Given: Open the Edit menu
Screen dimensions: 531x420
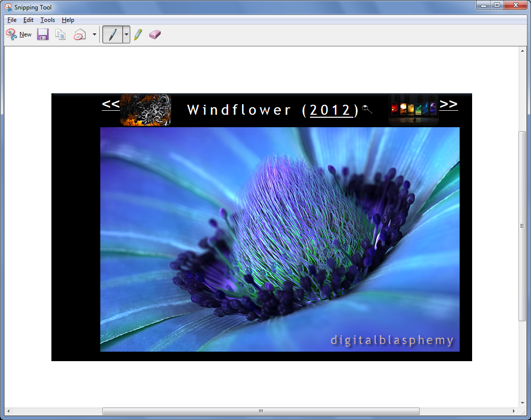Looking at the screenshot, I should point(28,20).
